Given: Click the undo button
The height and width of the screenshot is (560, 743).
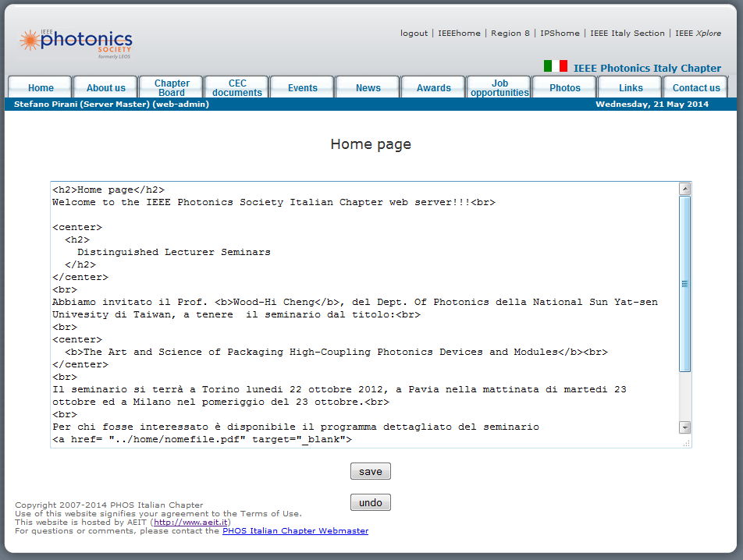Looking at the screenshot, I should (x=371, y=502).
